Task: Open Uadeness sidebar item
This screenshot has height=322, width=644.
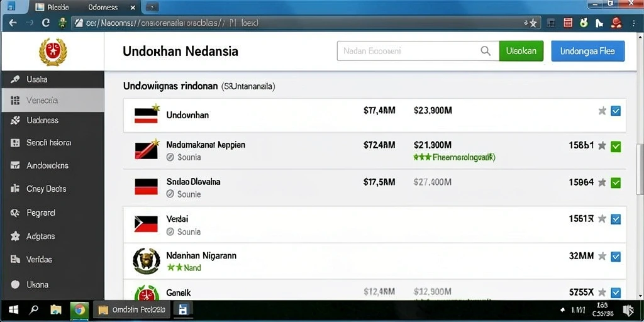Action: tap(53, 120)
